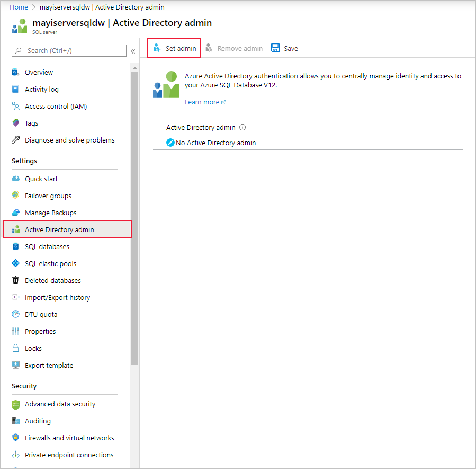
Task: Select Active Directory admin menu item
Action: click(67, 229)
